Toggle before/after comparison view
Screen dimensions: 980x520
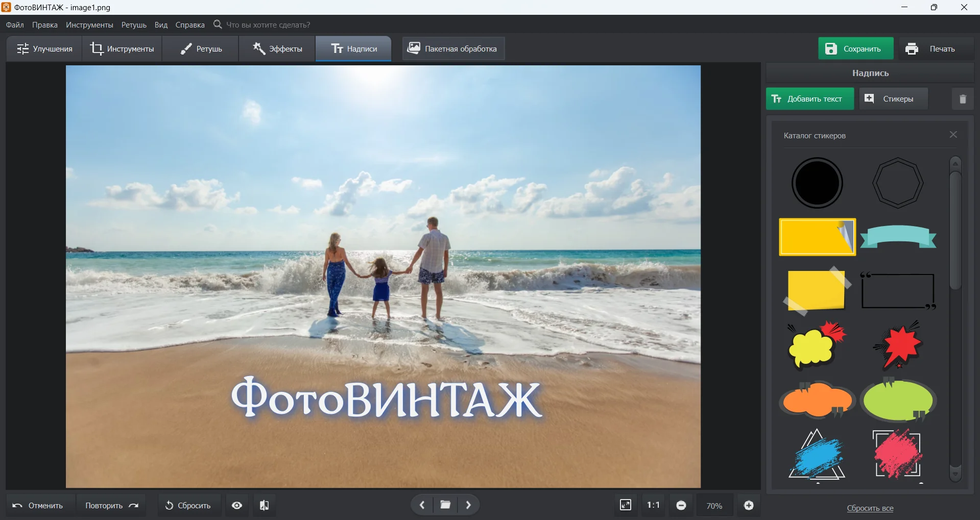(264, 505)
